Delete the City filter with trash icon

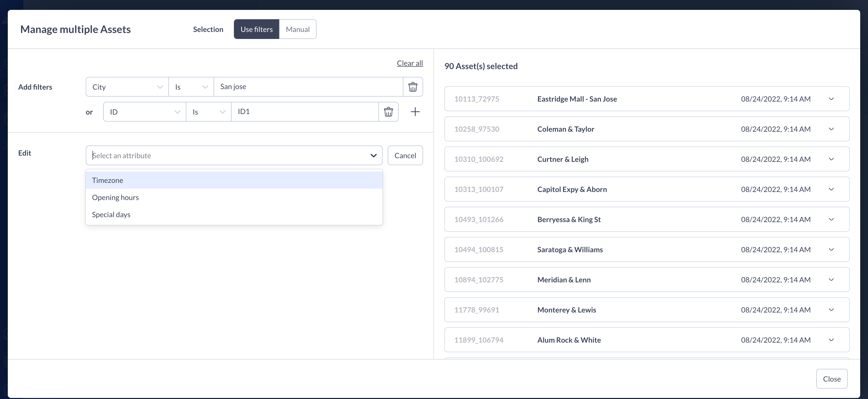(413, 87)
